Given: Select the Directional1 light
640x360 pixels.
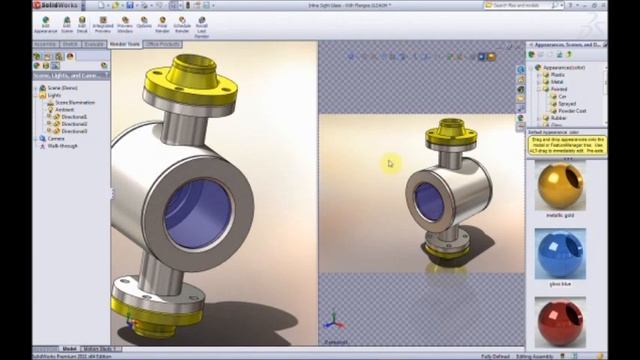Looking at the screenshot, I should pos(74,117).
